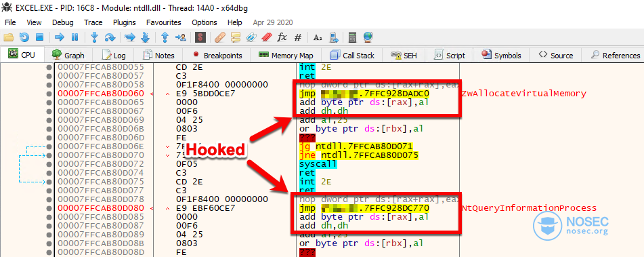Select address 00007FFCAB80D065
Screen dimensions: 644x257
(101, 102)
